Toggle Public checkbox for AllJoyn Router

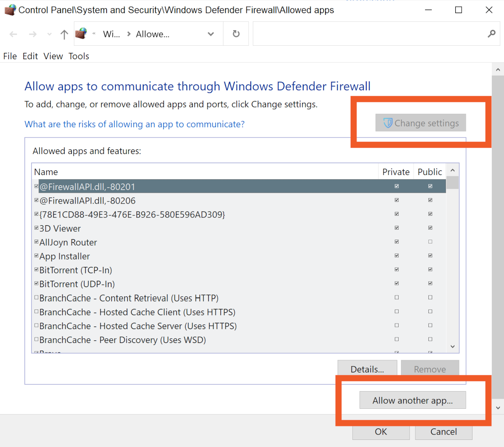tap(430, 242)
